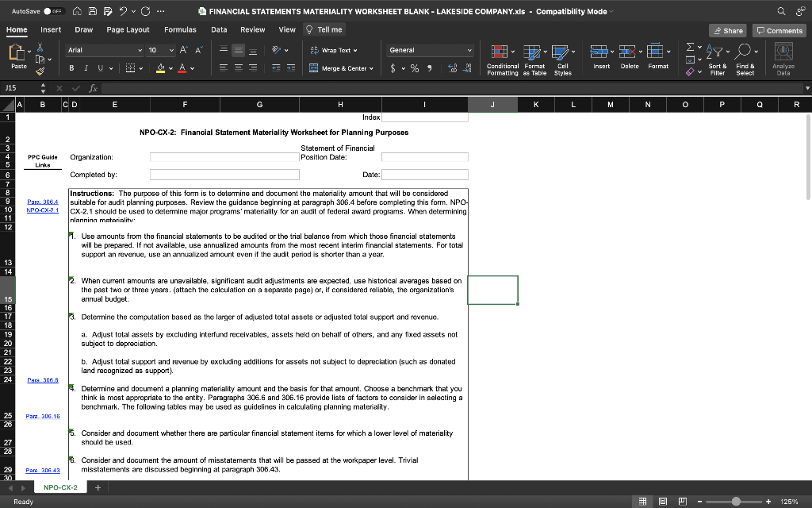Switch to the Data tab

(x=219, y=29)
